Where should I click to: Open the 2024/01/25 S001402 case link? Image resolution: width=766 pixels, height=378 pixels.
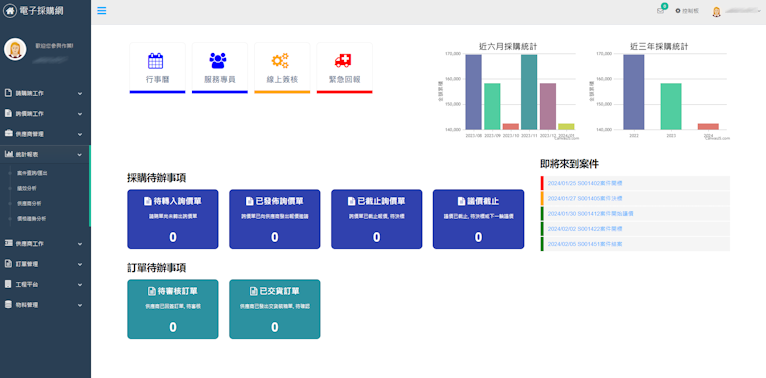pyautogui.click(x=585, y=183)
